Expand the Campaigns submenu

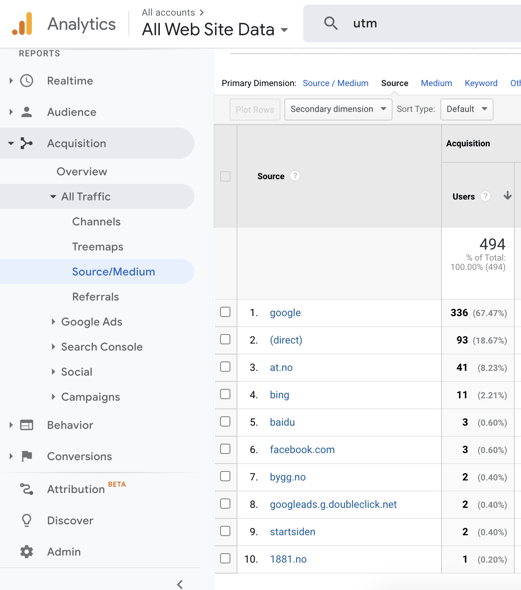click(53, 397)
